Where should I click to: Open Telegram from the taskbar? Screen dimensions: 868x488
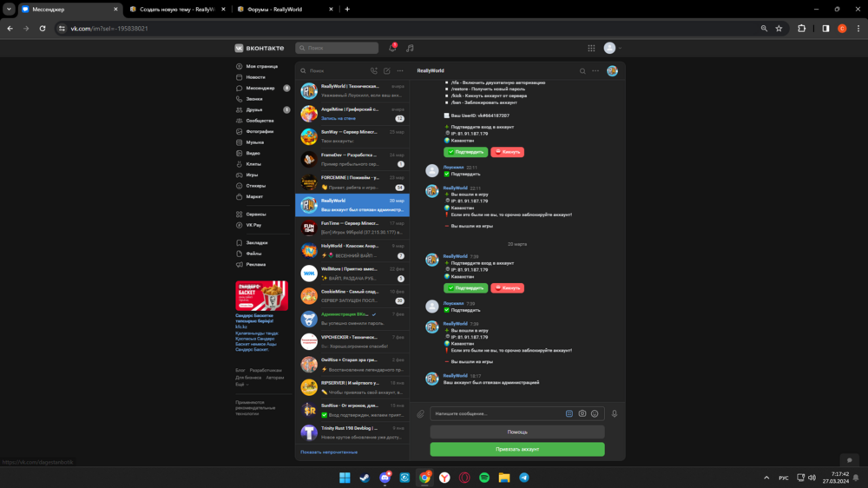tap(524, 478)
